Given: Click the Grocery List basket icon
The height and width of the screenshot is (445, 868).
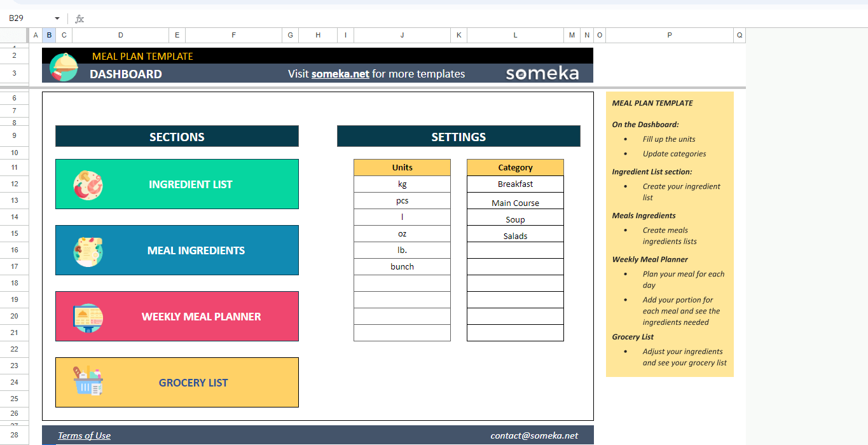Looking at the screenshot, I should coord(88,382).
